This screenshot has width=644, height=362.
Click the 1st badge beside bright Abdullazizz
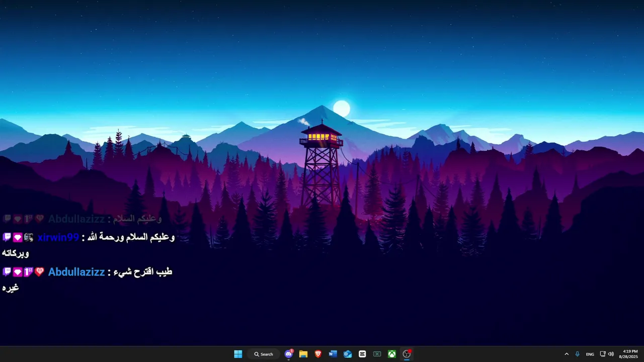point(28,272)
